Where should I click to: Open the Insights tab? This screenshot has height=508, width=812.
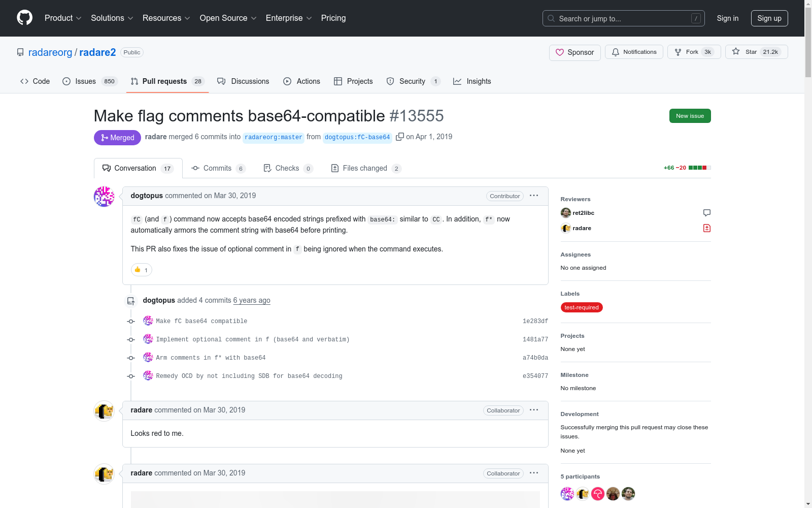[472, 81]
